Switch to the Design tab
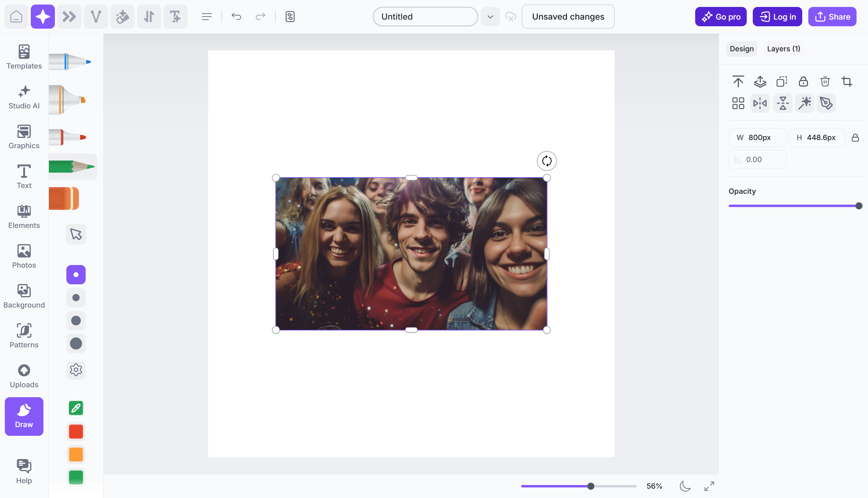The height and width of the screenshot is (498, 868). (x=741, y=49)
